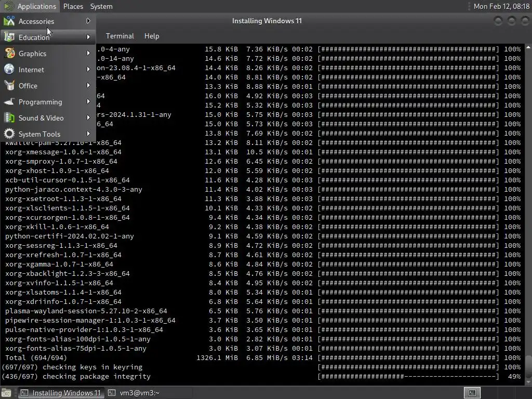Open the Office submenu

click(x=48, y=86)
